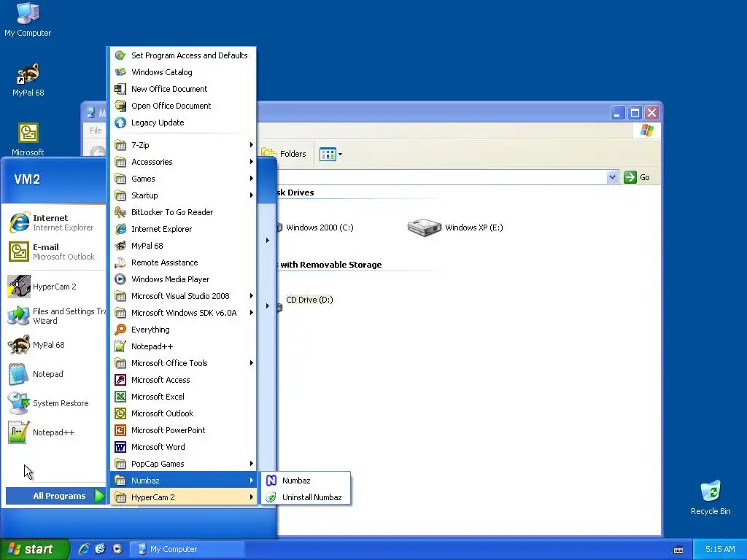Select Uninstall Numbaz
The height and width of the screenshot is (560, 747).
[306, 497]
